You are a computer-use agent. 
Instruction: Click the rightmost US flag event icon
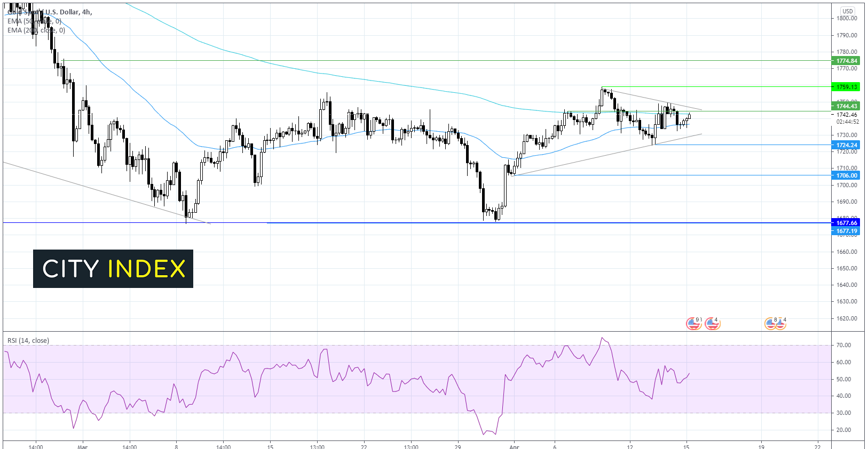click(x=780, y=323)
